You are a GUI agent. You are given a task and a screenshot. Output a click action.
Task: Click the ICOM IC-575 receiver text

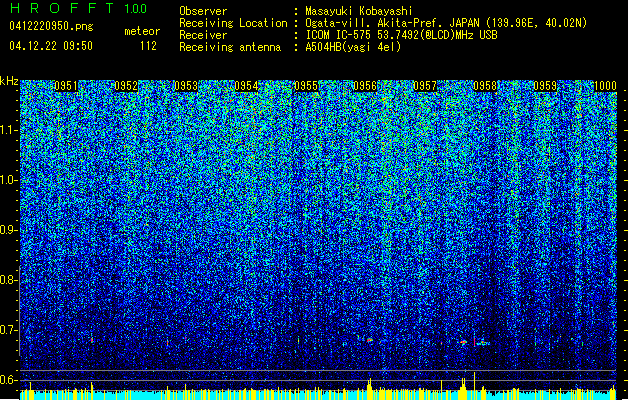point(401,35)
